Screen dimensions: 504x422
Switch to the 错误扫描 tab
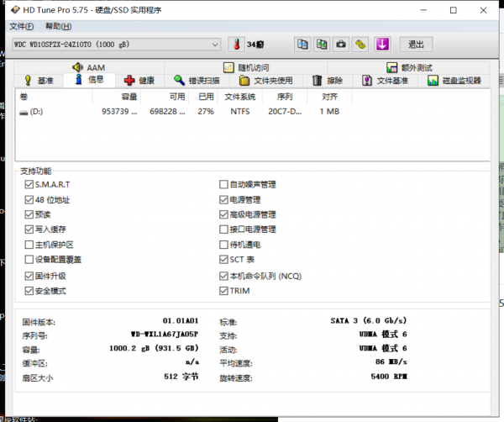pos(197,81)
